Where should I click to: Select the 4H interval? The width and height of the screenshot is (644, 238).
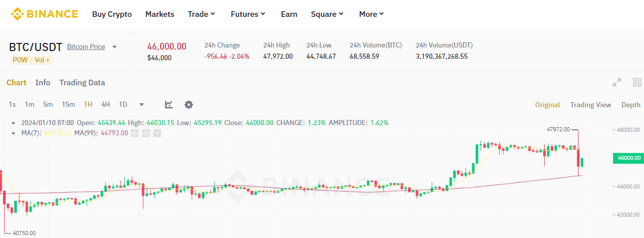105,105
